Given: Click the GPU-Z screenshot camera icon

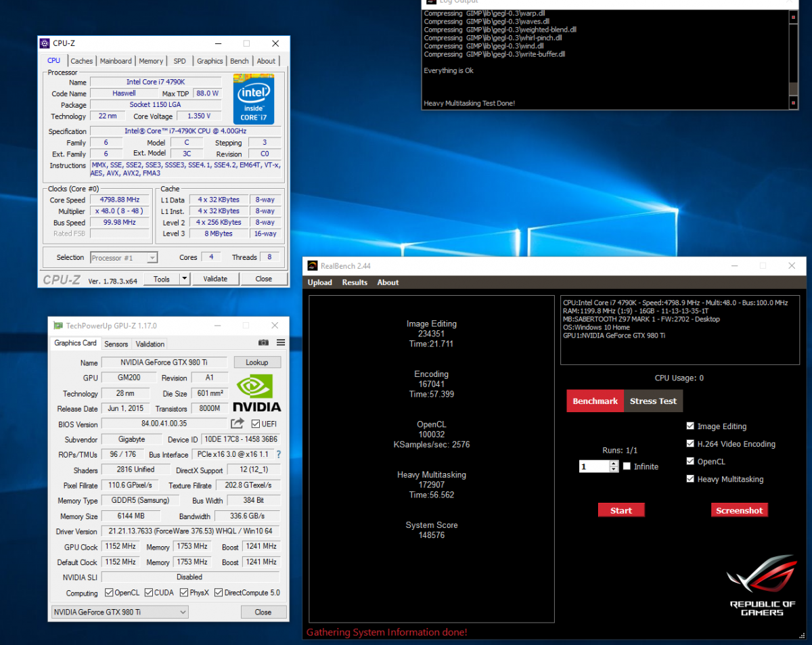Looking at the screenshot, I should pos(263,343).
